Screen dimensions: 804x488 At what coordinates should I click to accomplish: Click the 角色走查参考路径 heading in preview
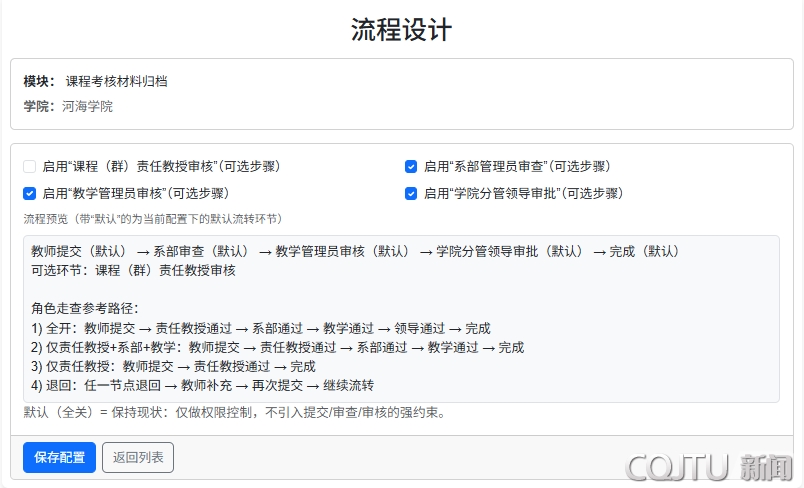[x=84, y=308]
